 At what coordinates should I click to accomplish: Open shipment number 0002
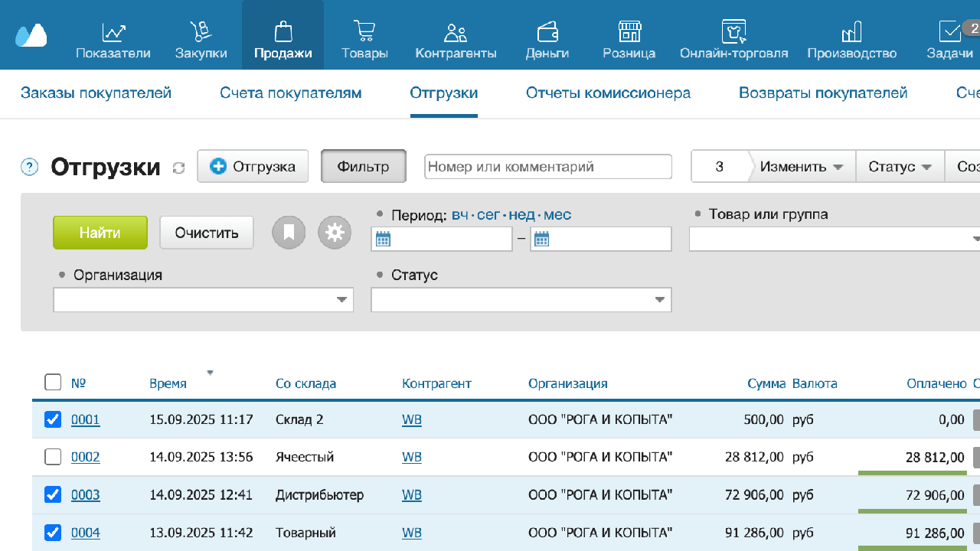tap(86, 457)
